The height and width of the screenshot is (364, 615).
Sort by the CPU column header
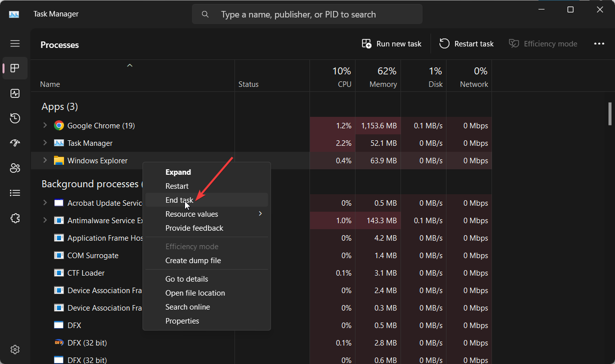(x=332, y=76)
